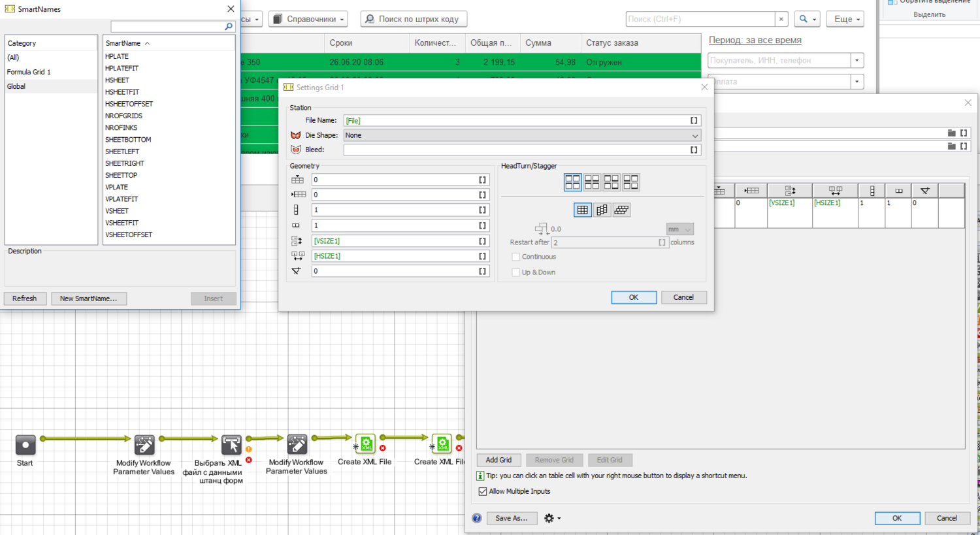Click the VSIZE1 geometry input field
This screenshot has width=980, height=535.
395,241
